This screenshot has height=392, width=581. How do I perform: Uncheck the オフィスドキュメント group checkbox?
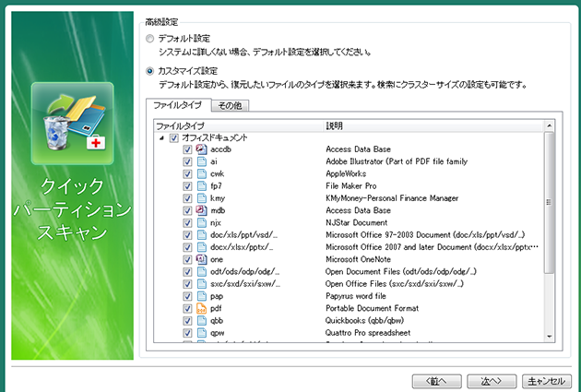click(173, 138)
